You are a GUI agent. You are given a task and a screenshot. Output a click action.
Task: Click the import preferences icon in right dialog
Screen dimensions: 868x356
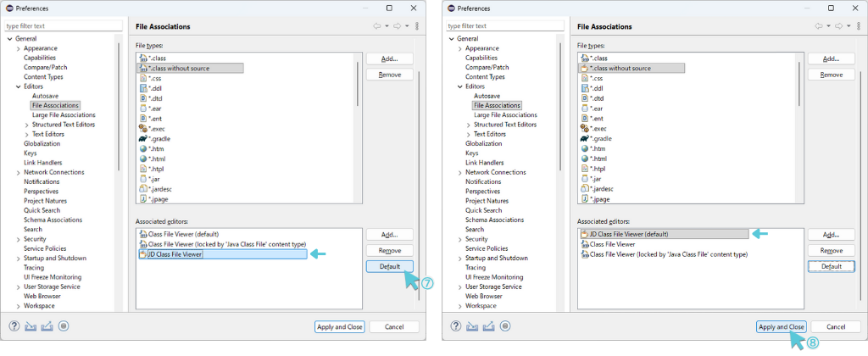[472, 325]
